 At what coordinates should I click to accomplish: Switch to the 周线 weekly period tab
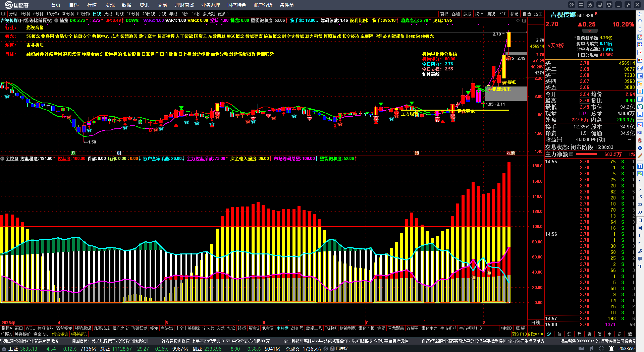(x=108, y=14)
